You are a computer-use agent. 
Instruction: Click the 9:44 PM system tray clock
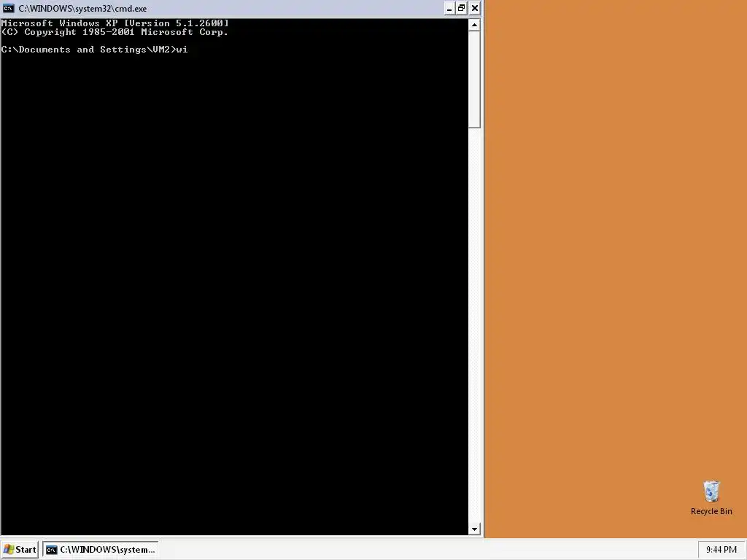(721, 550)
